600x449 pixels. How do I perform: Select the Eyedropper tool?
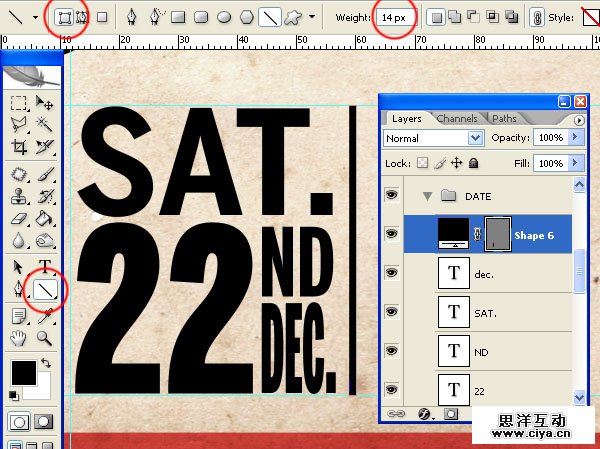(x=44, y=317)
